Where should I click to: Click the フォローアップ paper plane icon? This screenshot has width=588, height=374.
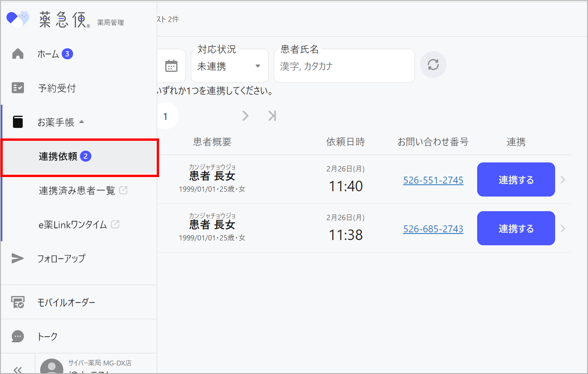[18, 258]
